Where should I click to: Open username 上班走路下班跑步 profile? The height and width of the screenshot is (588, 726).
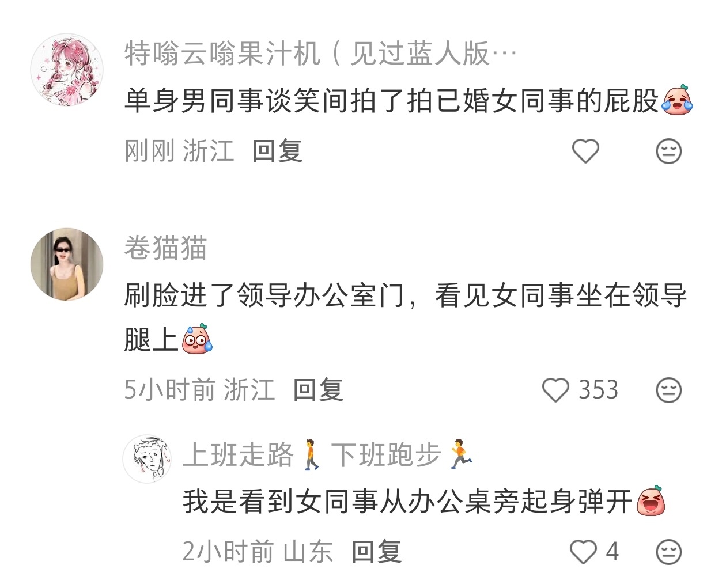pos(328,455)
